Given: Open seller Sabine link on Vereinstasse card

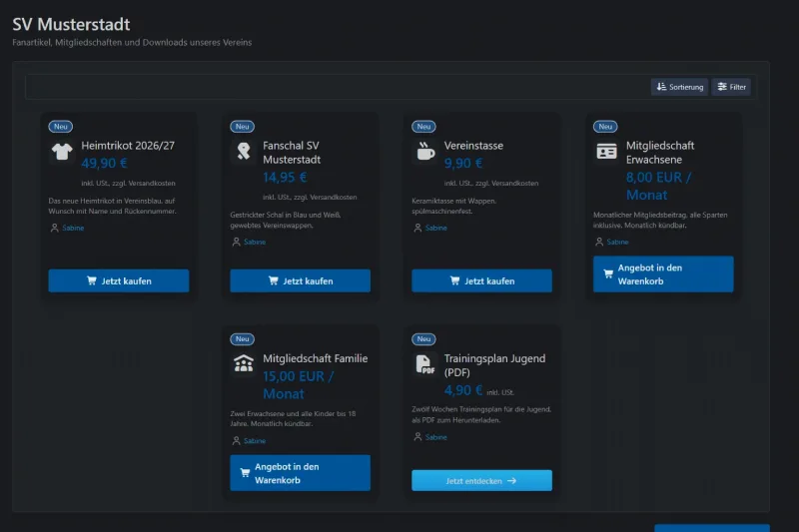Looking at the screenshot, I should [x=435, y=229].
